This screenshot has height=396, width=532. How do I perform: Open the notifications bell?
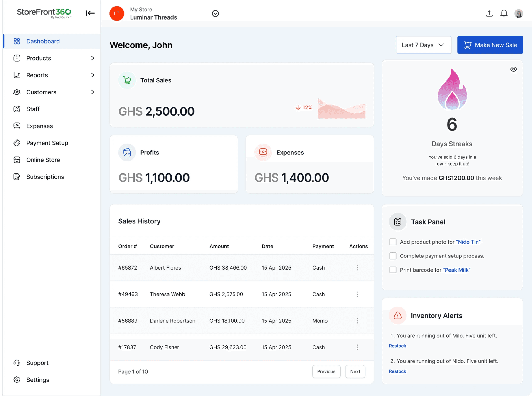pyautogui.click(x=504, y=13)
